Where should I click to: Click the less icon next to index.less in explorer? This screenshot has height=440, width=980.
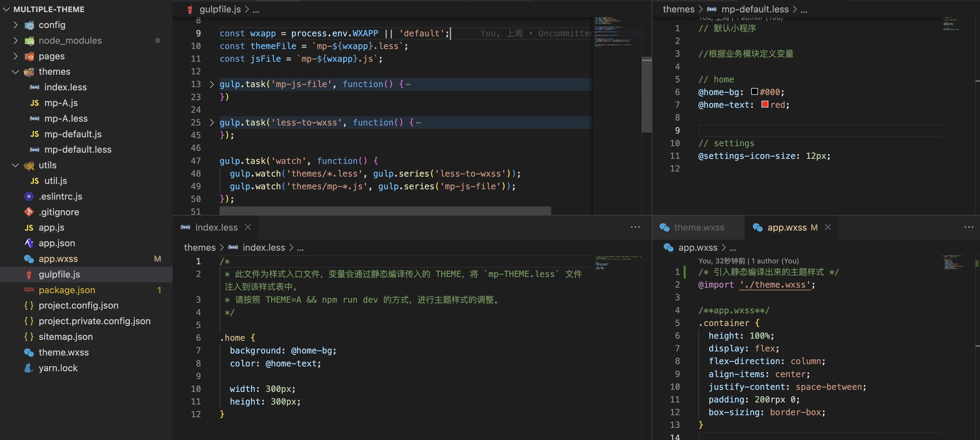(x=35, y=87)
